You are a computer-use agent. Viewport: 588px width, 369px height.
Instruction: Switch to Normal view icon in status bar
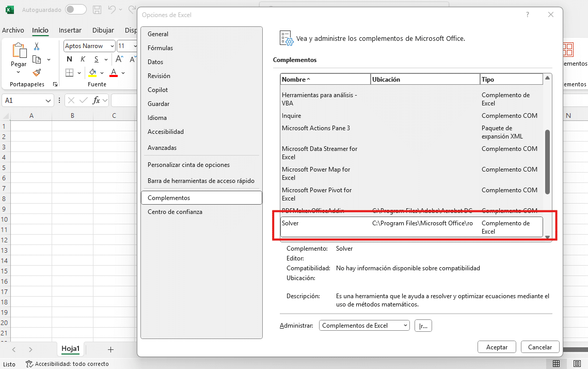pyautogui.click(x=556, y=363)
